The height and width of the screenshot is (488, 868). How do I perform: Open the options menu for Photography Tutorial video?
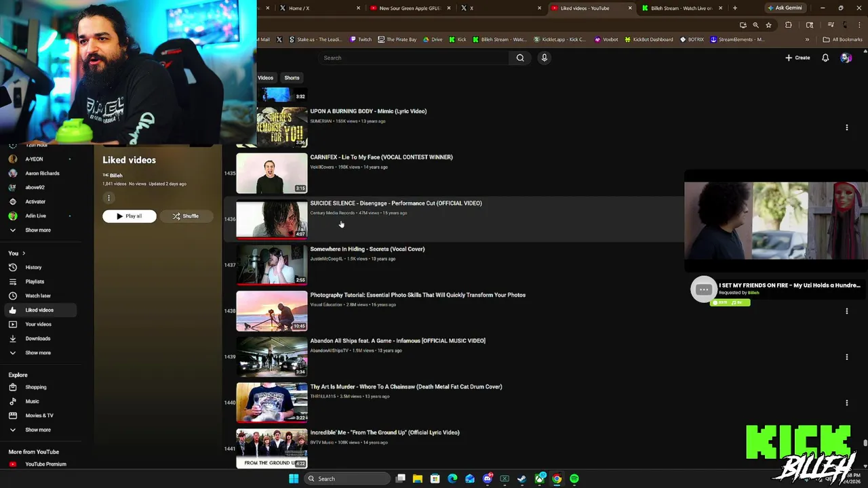point(846,311)
